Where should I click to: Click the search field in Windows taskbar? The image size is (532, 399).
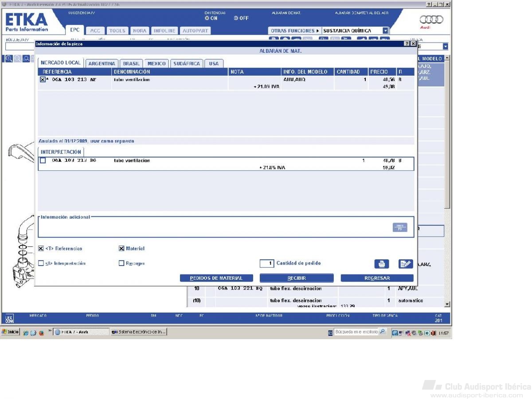(357, 332)
